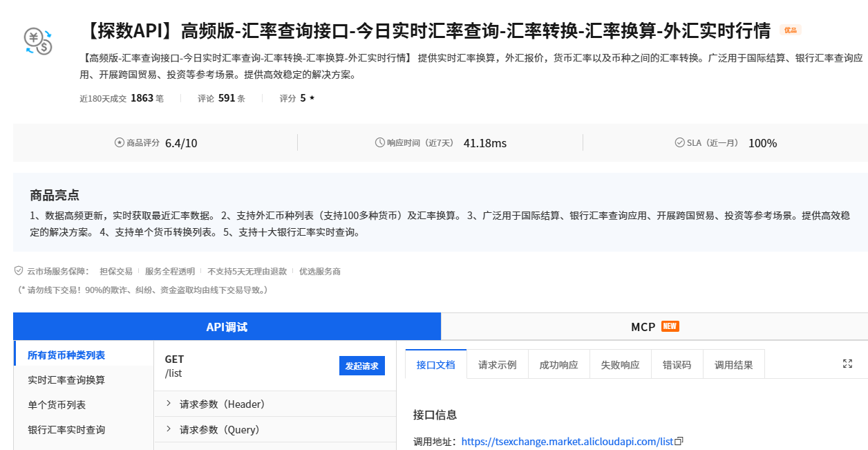Click the NEW badge on the MCP tab
The height and width of the screenshot is (450, 868).
669,326
